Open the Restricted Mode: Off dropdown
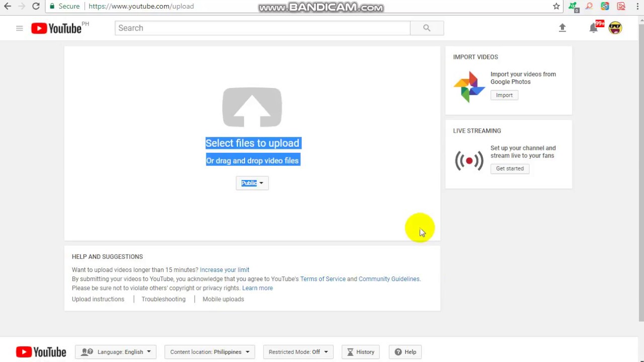Screen dimensions: 644x362 click(298, 352)
